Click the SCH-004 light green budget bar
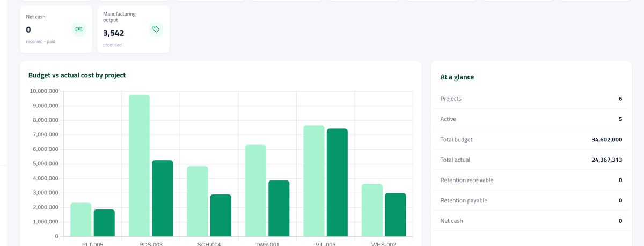 (x=197, y=201)
